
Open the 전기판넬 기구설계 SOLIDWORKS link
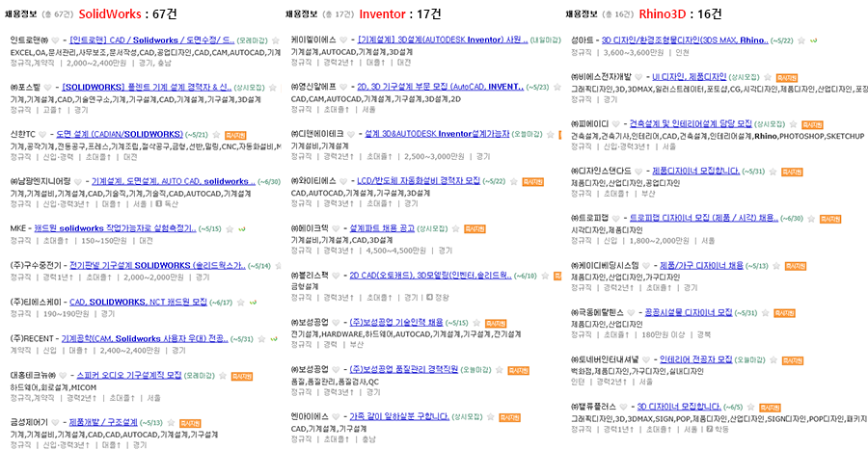[x=158, y=265]
